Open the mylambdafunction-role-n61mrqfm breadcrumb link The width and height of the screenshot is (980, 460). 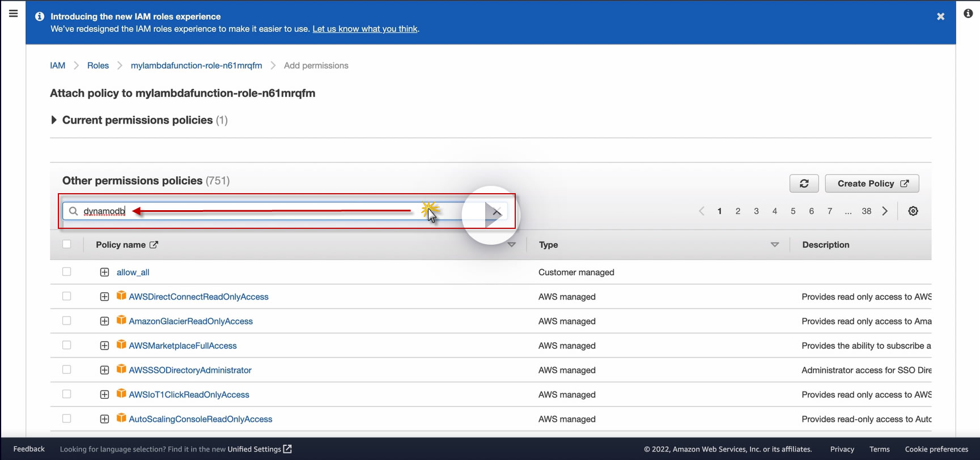click(x=197, y=66)
